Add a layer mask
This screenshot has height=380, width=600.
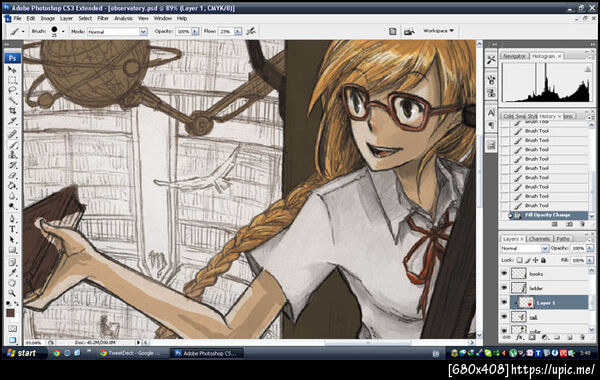coord(532,337)
